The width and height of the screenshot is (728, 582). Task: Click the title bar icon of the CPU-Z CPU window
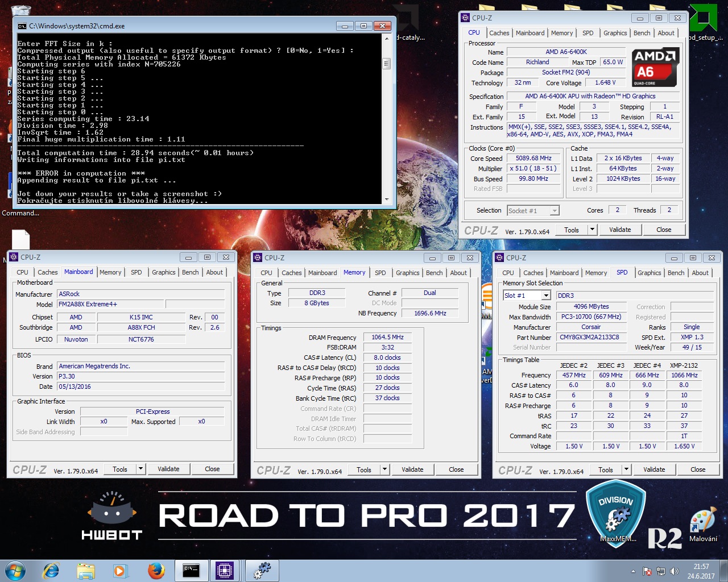point(466,18)
